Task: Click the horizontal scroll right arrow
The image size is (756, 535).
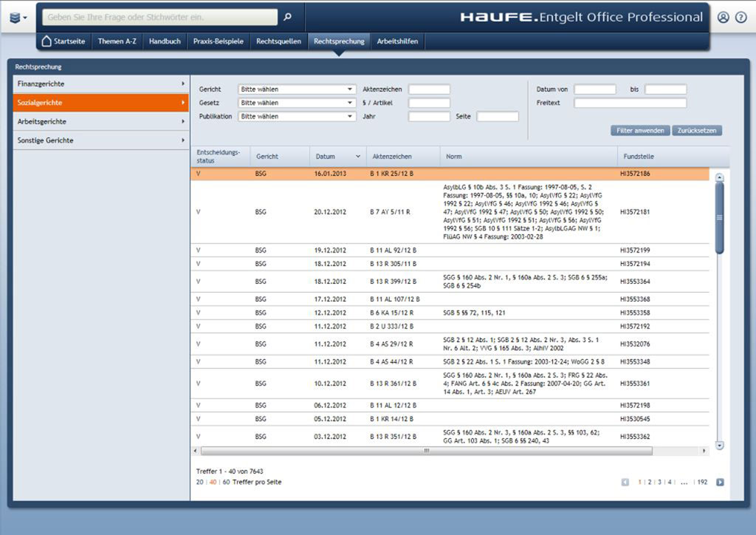Action: (704, 451)
